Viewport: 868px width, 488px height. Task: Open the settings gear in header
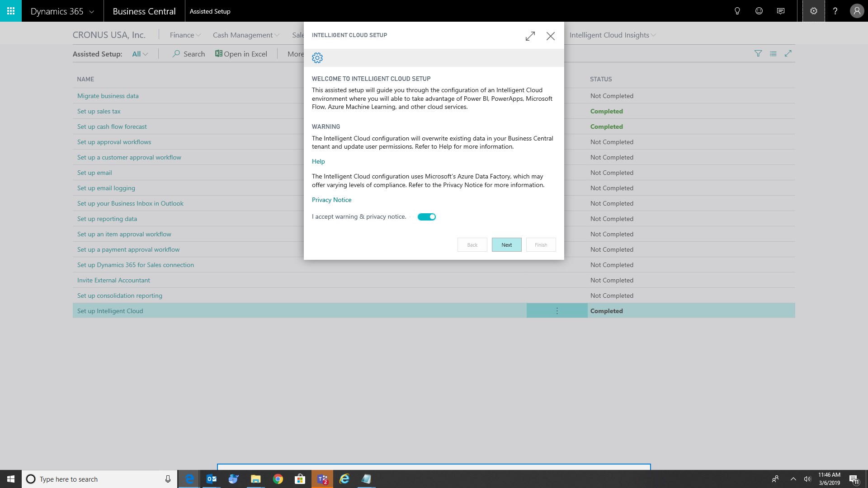pos(814,11)
